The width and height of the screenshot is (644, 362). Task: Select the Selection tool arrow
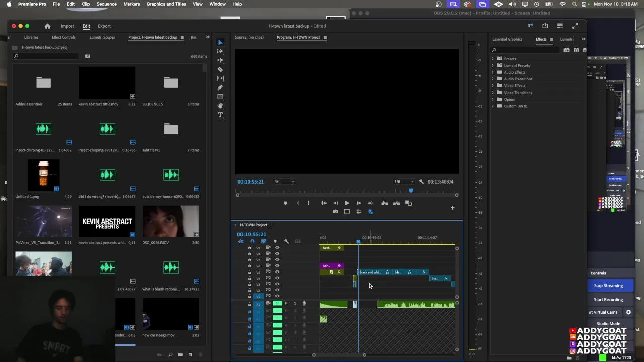[220, 42]
